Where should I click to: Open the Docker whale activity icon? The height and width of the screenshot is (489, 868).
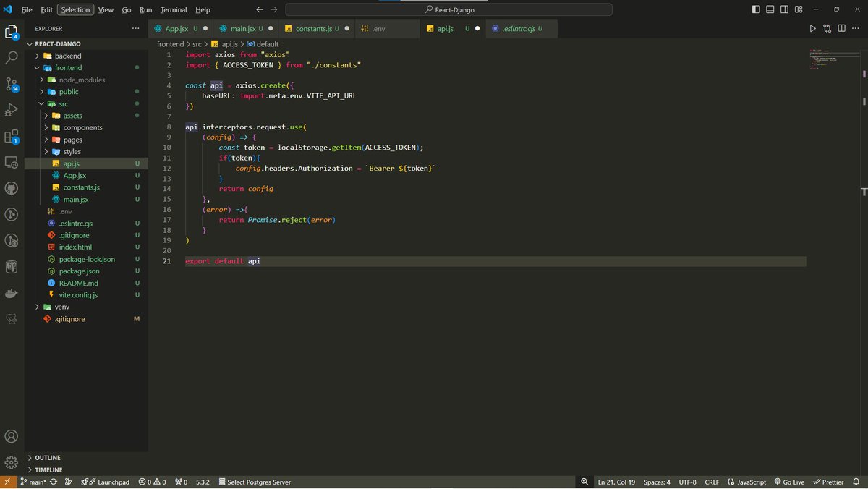12,293
